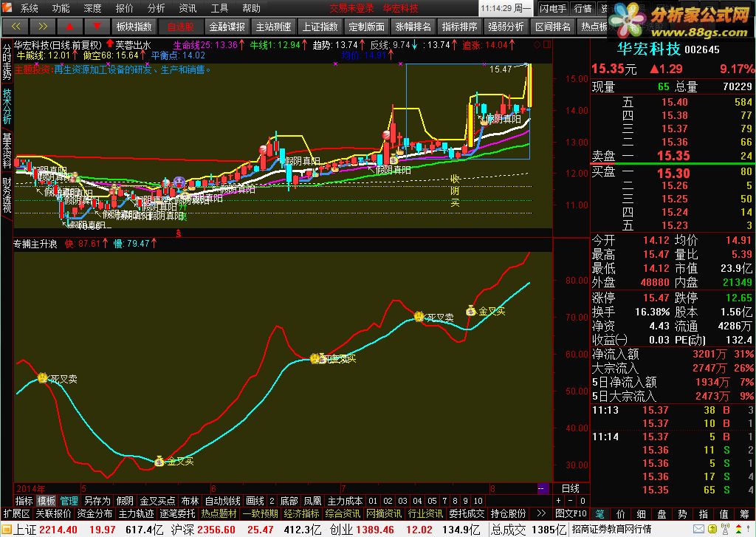
Task: Select the 财务透视 vertical side tab
Action: point(7,196)
